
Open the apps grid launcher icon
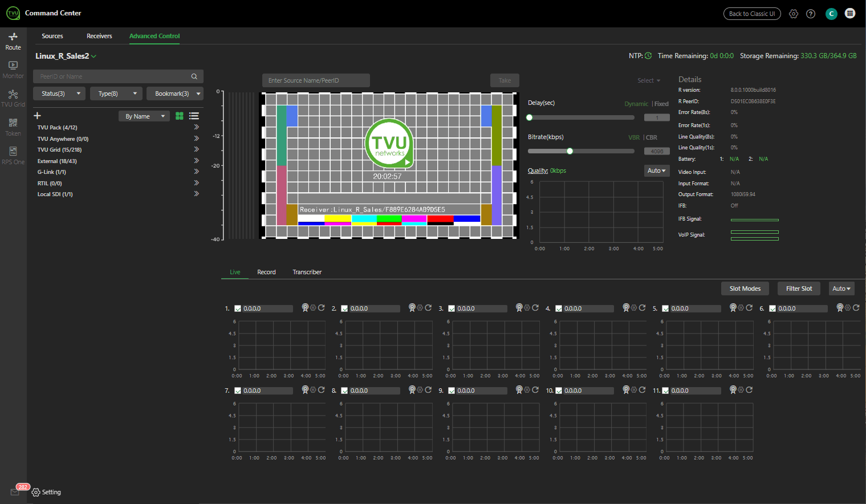click(850, 13)
